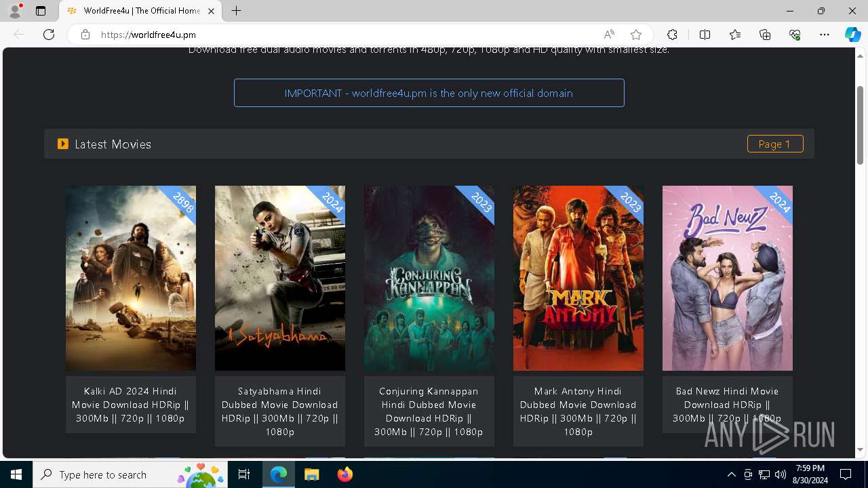The height and width of the screenshot is (488, 868).
Task: Open Favorites list icon
Action: [735, 35]
